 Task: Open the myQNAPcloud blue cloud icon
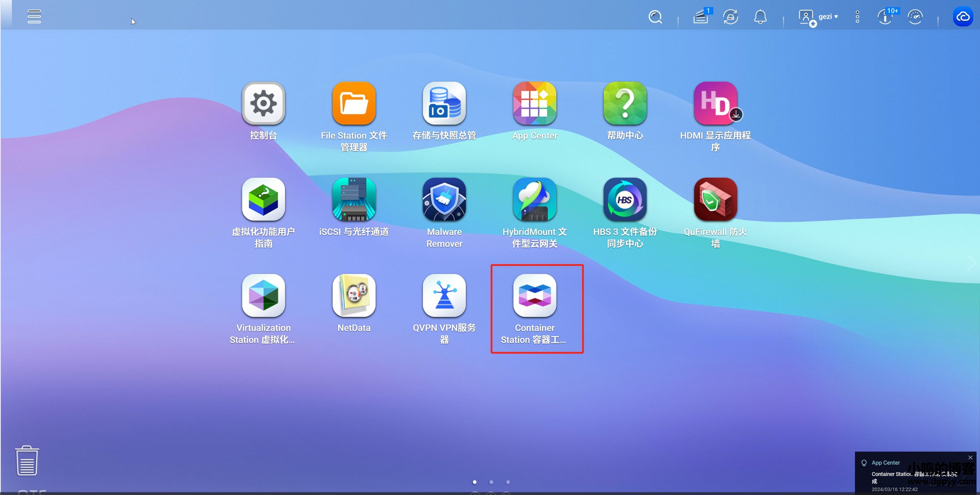(x=963, y=16)
